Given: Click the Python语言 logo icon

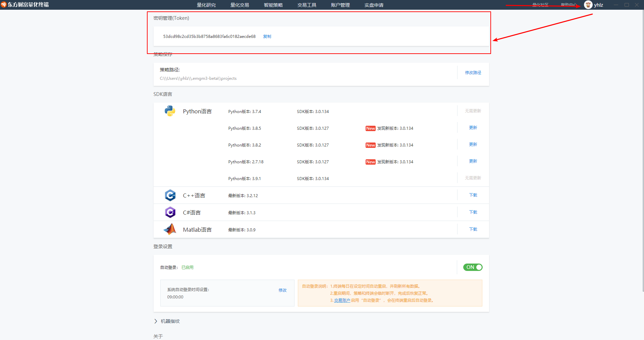Looking at the screenshot, I should (x=170, y=111).
